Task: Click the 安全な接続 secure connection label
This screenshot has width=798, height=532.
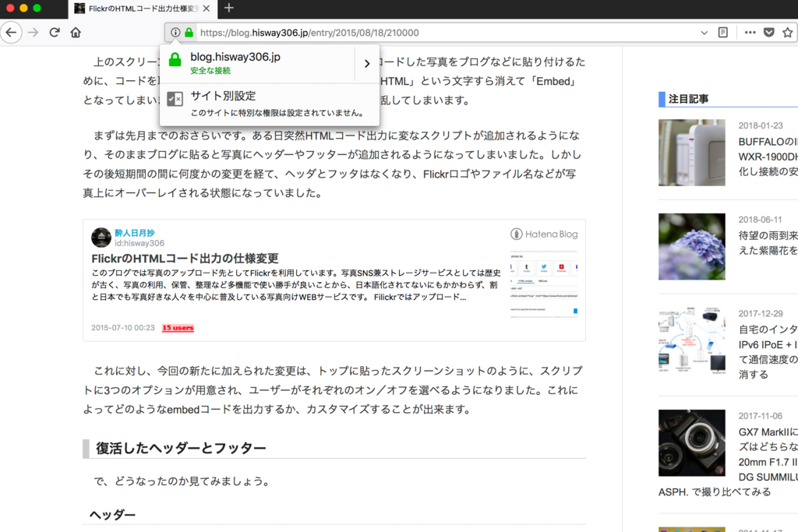Action: [x=210, y=71]
